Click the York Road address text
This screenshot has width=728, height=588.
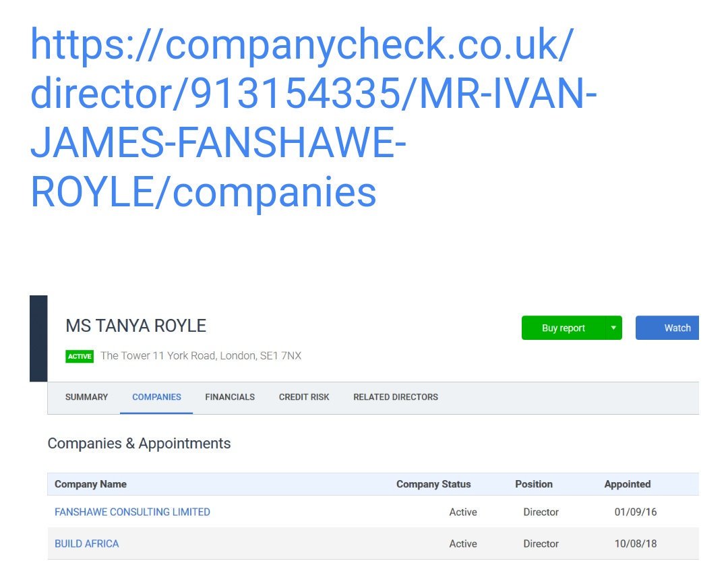click(201, 356)
